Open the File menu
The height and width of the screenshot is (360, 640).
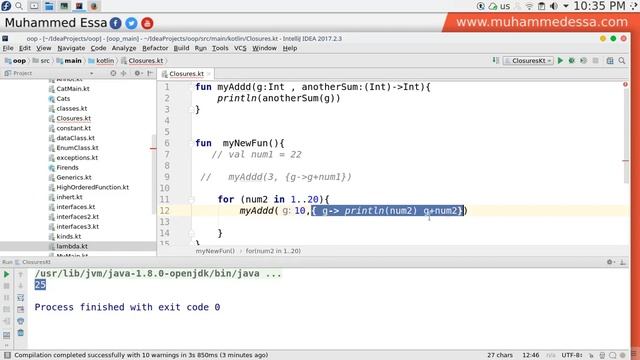pyautogui.click(x=8, y=48)
